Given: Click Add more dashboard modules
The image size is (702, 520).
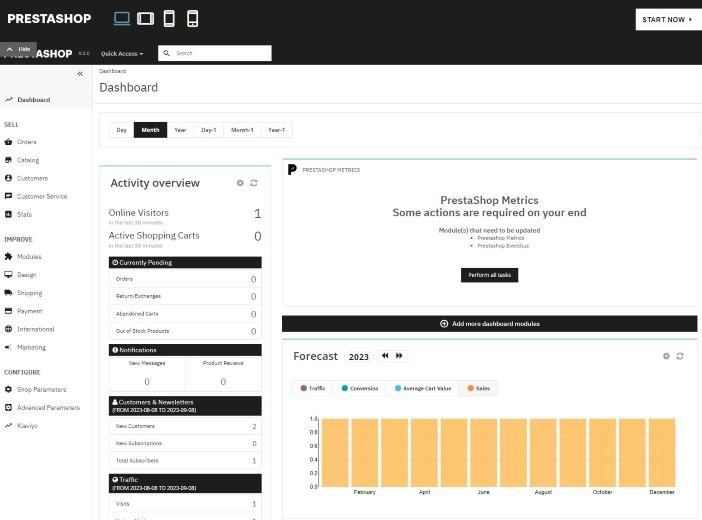Looking at the screenshot, I should tap(489, 324).
